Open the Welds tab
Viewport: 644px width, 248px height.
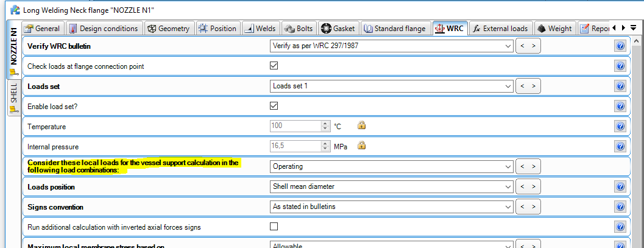coord(261,28)
